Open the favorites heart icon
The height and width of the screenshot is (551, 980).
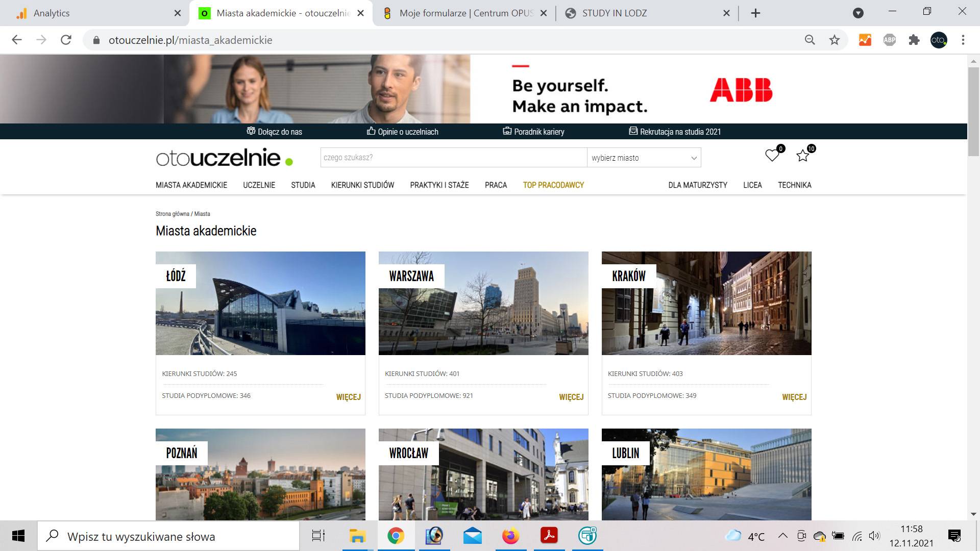(x=772, y=155)
